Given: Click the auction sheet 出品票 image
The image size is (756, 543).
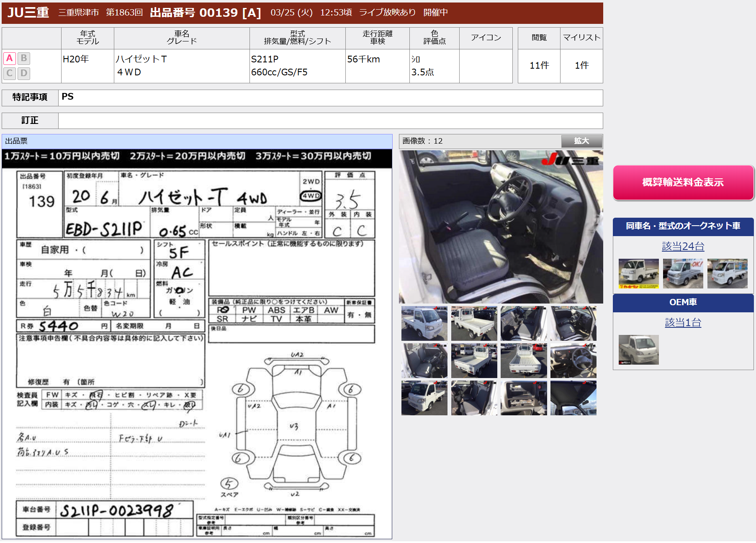Looking at the screenshot, I should coord(197,344).
